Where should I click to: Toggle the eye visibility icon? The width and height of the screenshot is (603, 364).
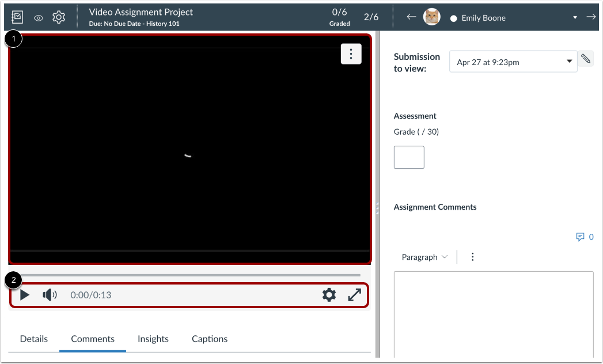tap(39, 18)
